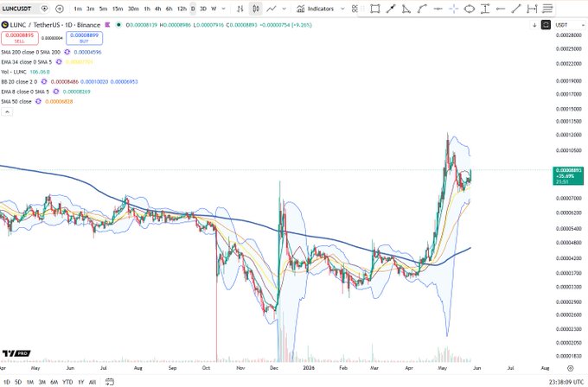
Task: Open the go-to-date calendar icon
Action: 110,382
